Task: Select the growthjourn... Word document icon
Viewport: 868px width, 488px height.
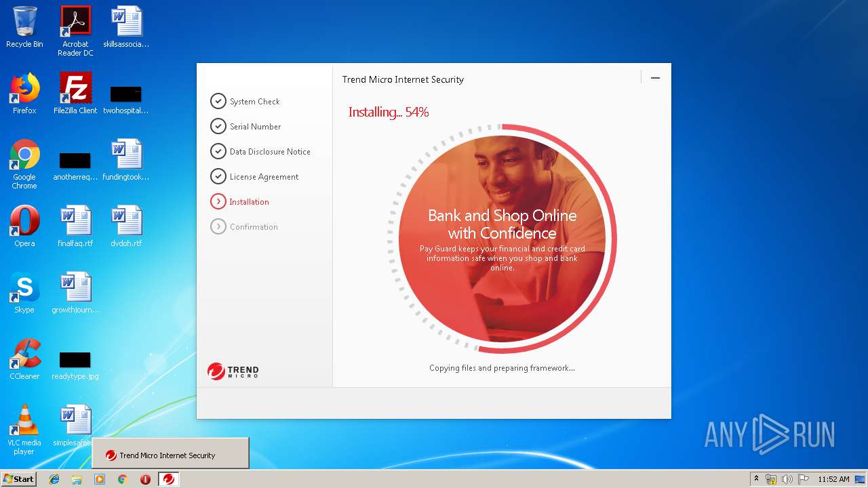Action: coord(75,293)
